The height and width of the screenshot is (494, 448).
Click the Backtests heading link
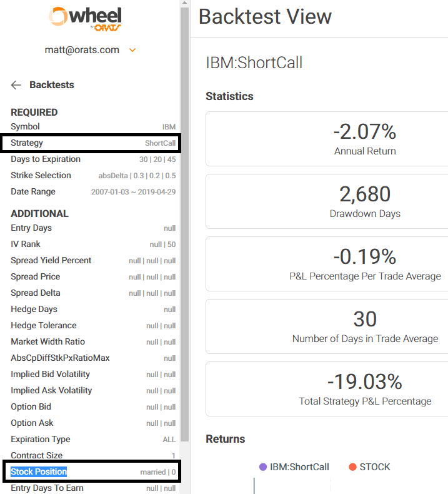click(52, 85)
